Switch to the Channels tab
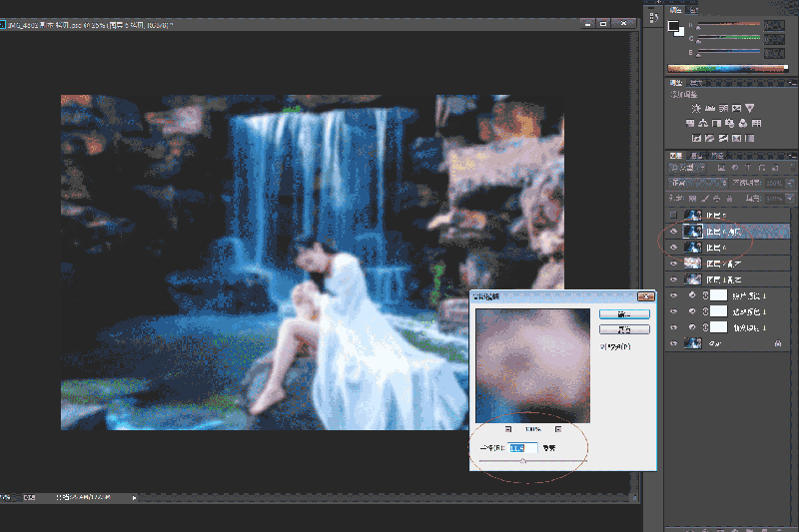 click(696, 156)
